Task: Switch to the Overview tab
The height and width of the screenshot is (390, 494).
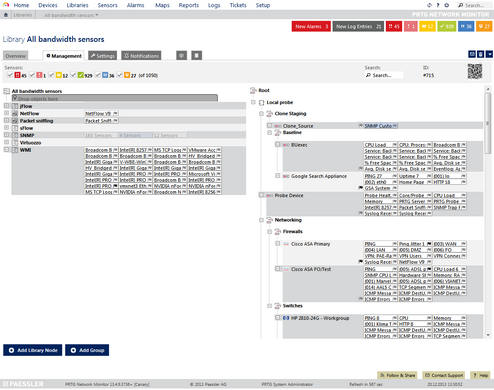Action: pos(16,56)
